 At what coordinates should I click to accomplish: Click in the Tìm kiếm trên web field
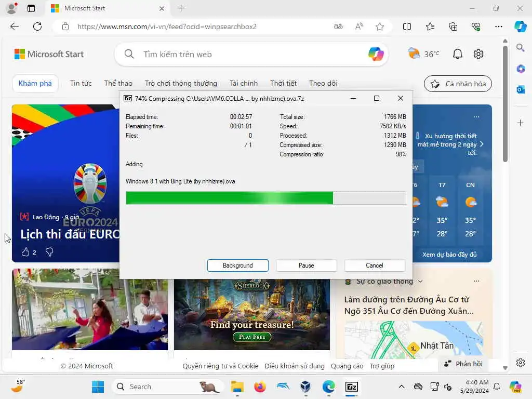click(x=251, y=54)
